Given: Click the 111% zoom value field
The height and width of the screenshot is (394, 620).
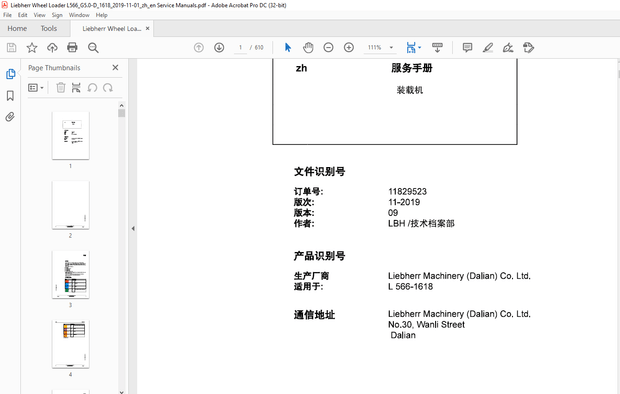Looking at the screenshot, I should tap(374, 47).
